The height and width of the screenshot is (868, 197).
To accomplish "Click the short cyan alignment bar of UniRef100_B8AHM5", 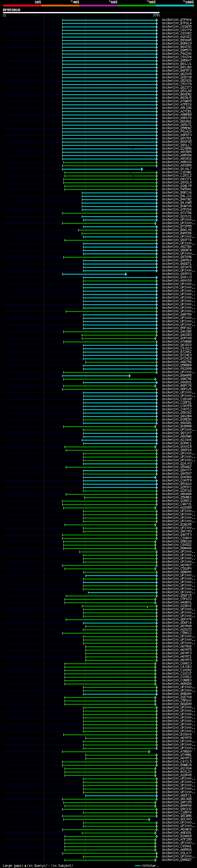I will click(96, 376).
